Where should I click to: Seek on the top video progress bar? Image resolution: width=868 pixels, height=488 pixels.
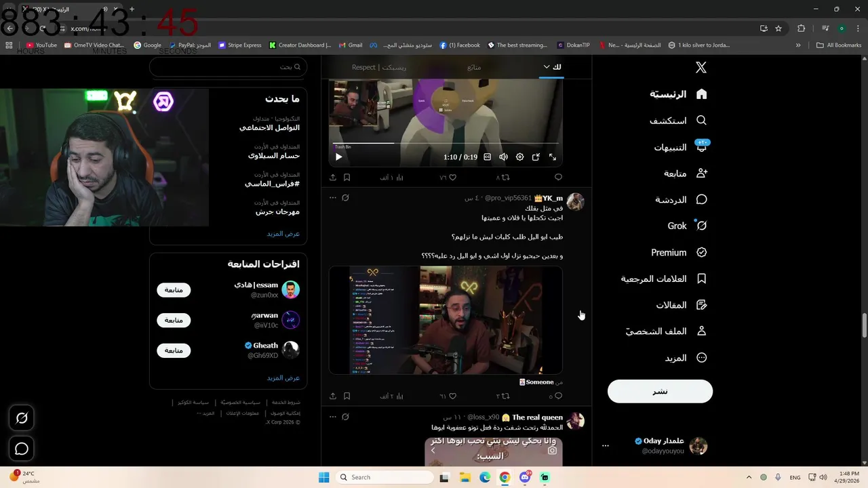click(446, 143)
